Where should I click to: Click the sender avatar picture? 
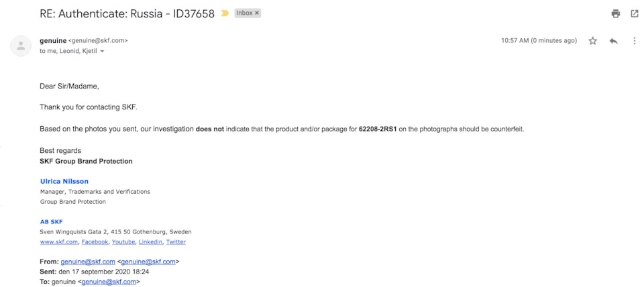click(21, 46)
